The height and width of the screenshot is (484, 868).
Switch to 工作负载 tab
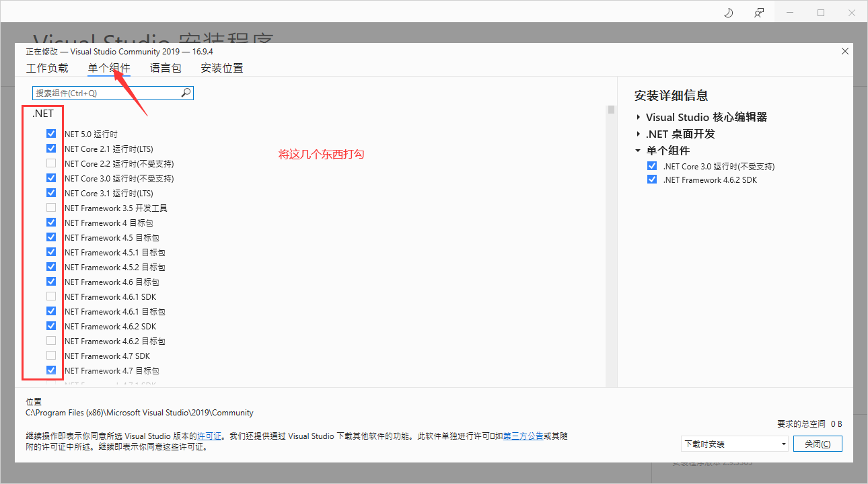pos(47,68)
